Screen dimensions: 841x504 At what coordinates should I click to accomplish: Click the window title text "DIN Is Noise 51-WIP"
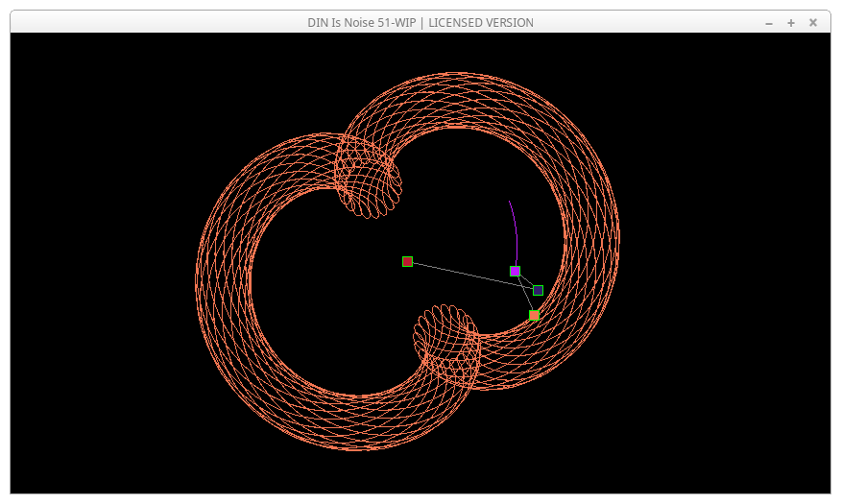(363, 22)
